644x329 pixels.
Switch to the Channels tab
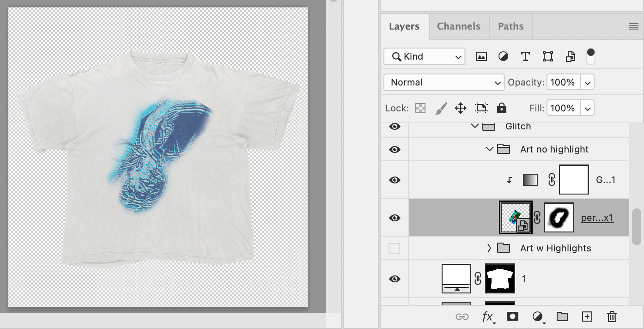coord(459,26)
